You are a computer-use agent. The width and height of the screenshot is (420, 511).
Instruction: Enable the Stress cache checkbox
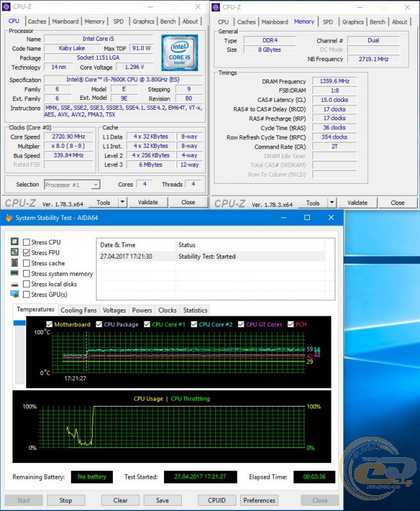[26, 263]
